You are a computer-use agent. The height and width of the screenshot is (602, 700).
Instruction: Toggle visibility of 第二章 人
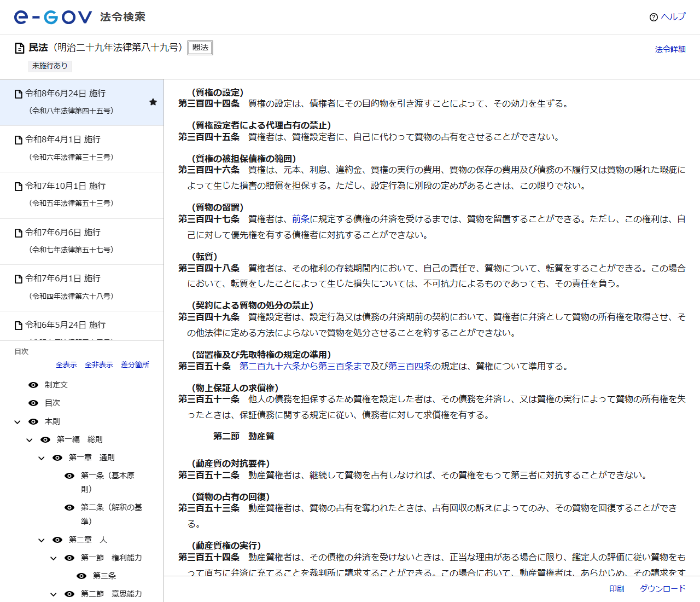[x=57, y=540]
